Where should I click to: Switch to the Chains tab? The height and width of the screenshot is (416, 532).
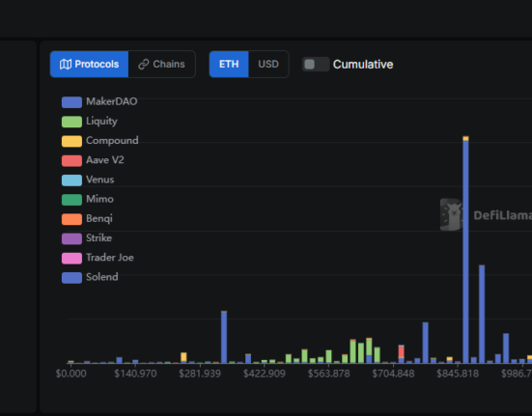pyautogui.click(x=162, y=64)
